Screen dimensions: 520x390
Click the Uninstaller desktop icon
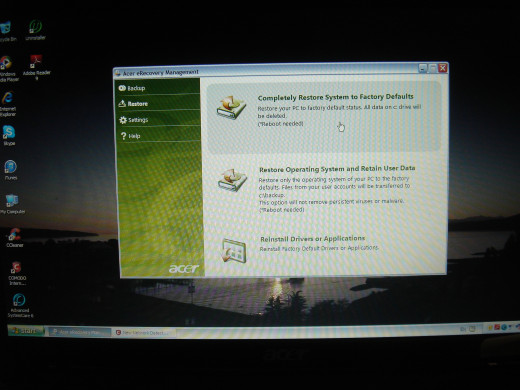pos(35,30)
